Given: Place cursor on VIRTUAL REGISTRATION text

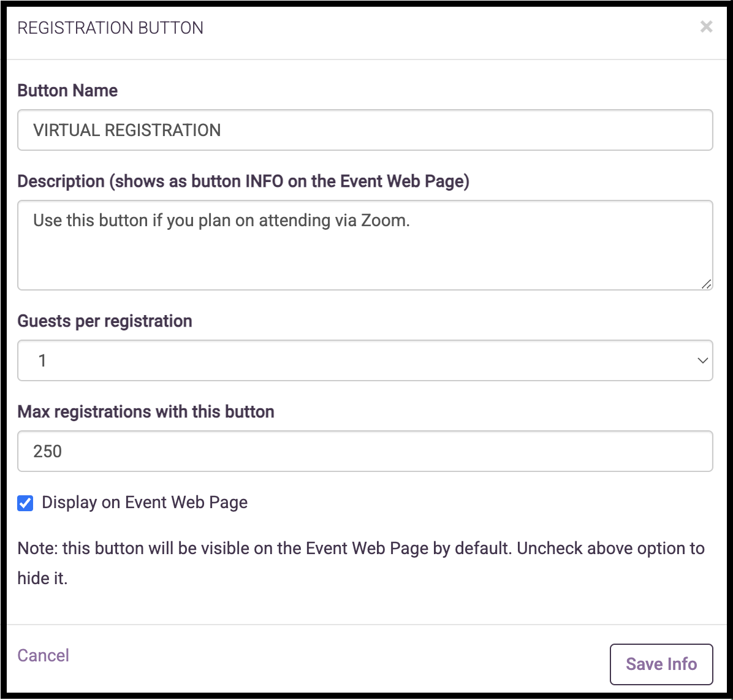Looking at the screenshot, I should [127, 130].
